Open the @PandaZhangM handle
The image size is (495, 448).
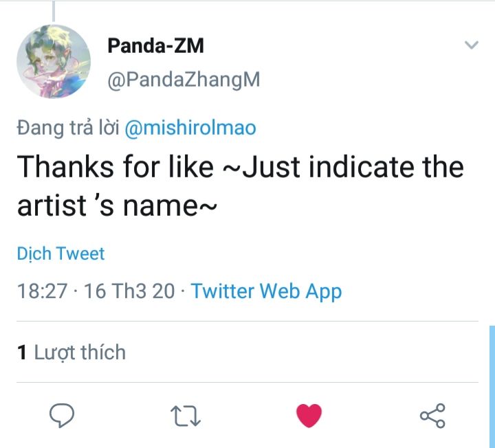tap(184, 80)
